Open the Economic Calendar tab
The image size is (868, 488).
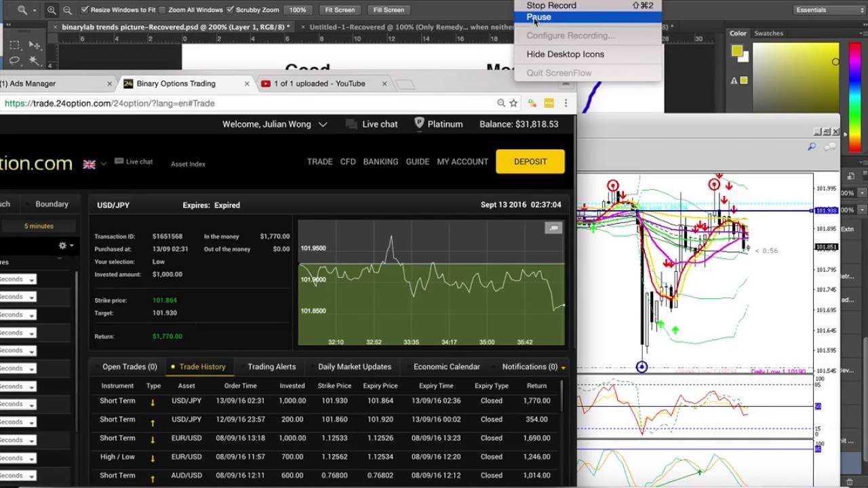tap(446, 367)
